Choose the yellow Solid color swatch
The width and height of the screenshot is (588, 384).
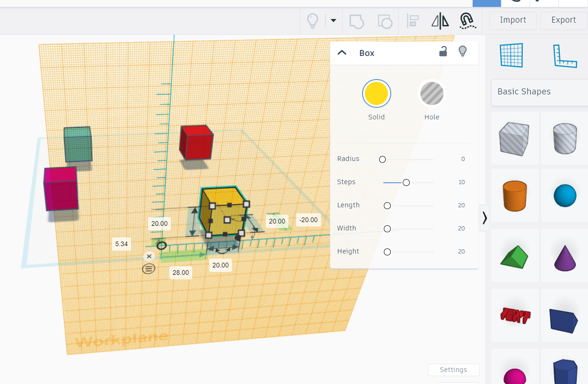pyautogui.click(x=376, y=93)
